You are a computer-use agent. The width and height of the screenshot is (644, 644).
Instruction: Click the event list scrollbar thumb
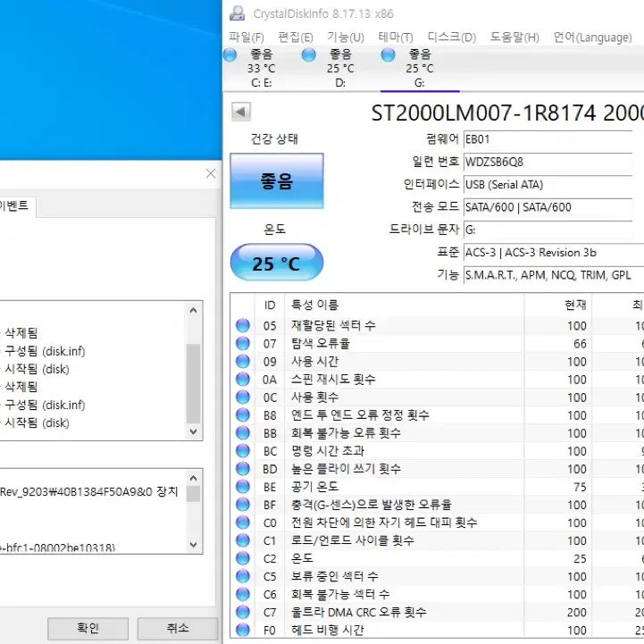tap(194, 383)
